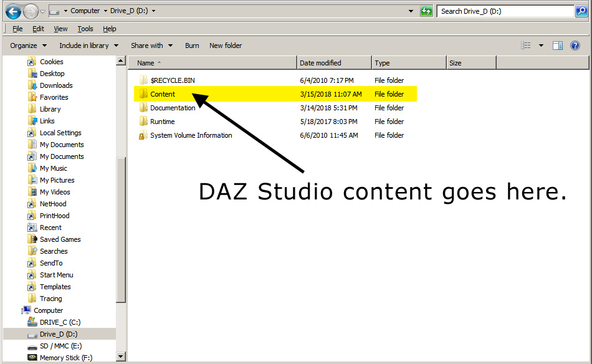Open the Tools menu
The width and height of the screenshot is (592, 364).
pyautogui.click(x=85, y=29)
